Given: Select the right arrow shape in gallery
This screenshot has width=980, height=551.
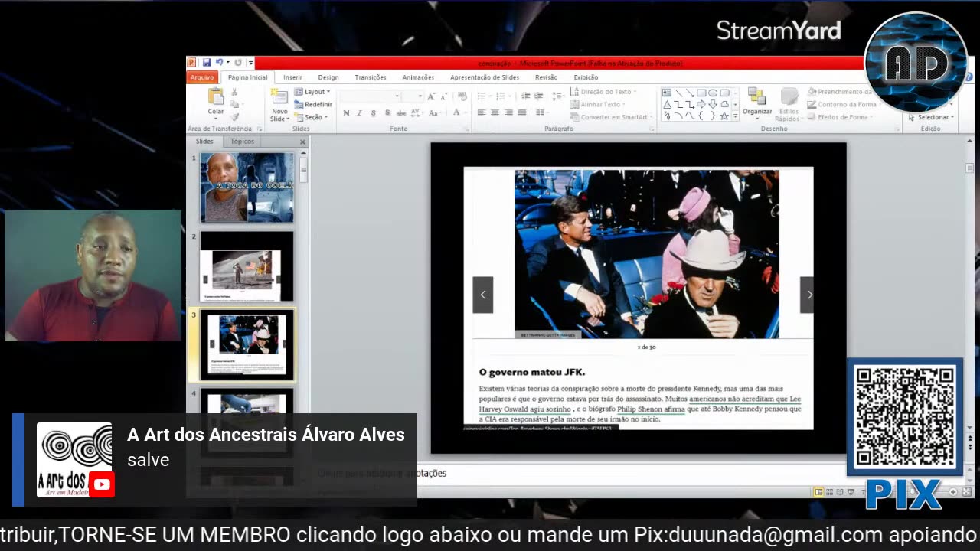Looking at the screenshot, I should pos(701,104).
